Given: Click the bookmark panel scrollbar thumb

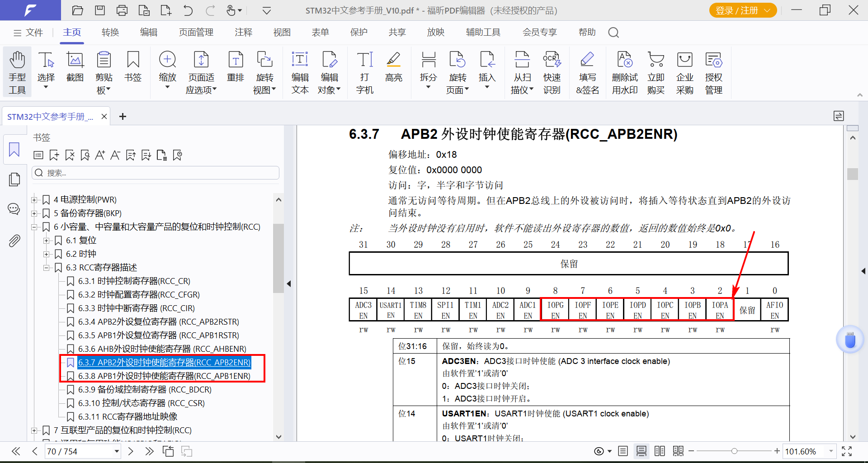Looking at the screenshot, I should 278,259.
